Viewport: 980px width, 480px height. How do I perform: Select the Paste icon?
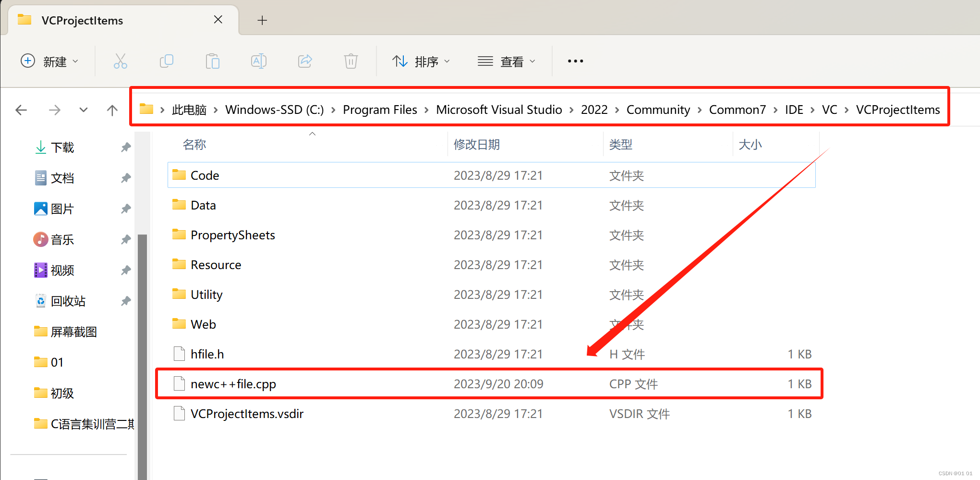click(212, 61)
